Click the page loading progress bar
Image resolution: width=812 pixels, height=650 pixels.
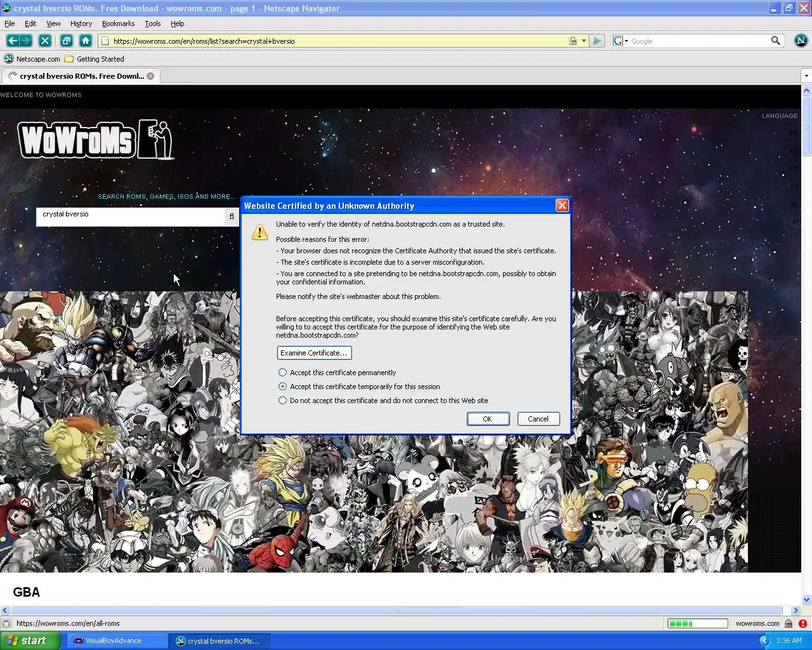tap(697, 623)
